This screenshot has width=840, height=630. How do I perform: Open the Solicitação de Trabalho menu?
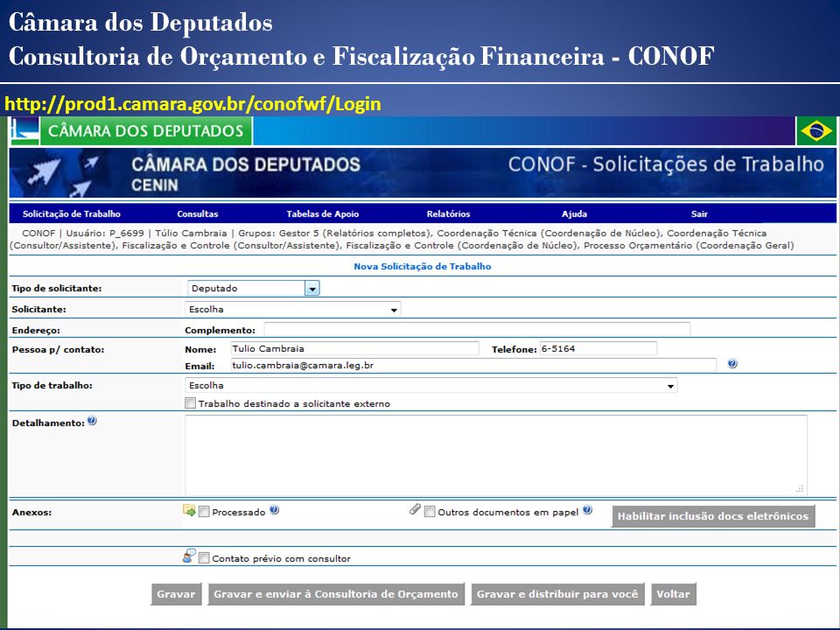pos(71,213)
